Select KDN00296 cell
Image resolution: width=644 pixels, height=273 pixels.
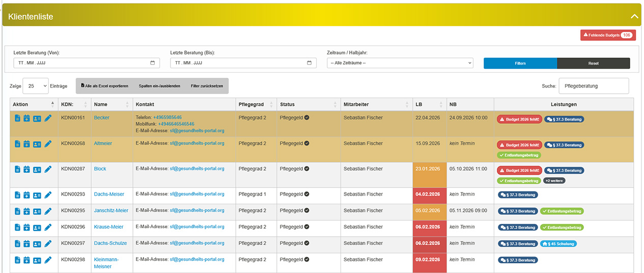[x=74, y=229]
